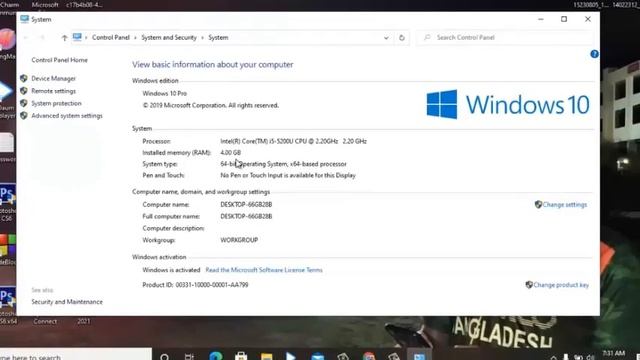Click the Forward arrow in the address bar
640x360 pixels.
coord(42,38)
